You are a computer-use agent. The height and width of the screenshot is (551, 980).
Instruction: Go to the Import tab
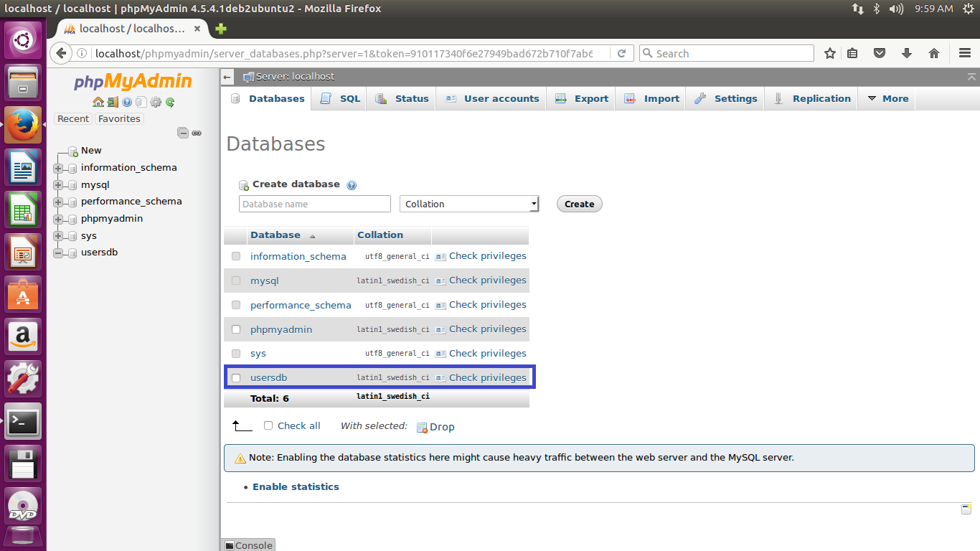(x=651, y=98)
